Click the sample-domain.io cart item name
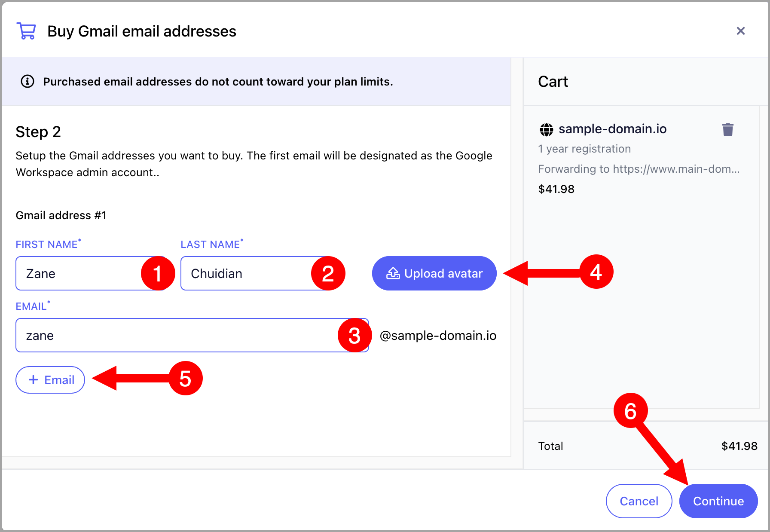This screenshot has width=770, height=532. pos(612,129)
